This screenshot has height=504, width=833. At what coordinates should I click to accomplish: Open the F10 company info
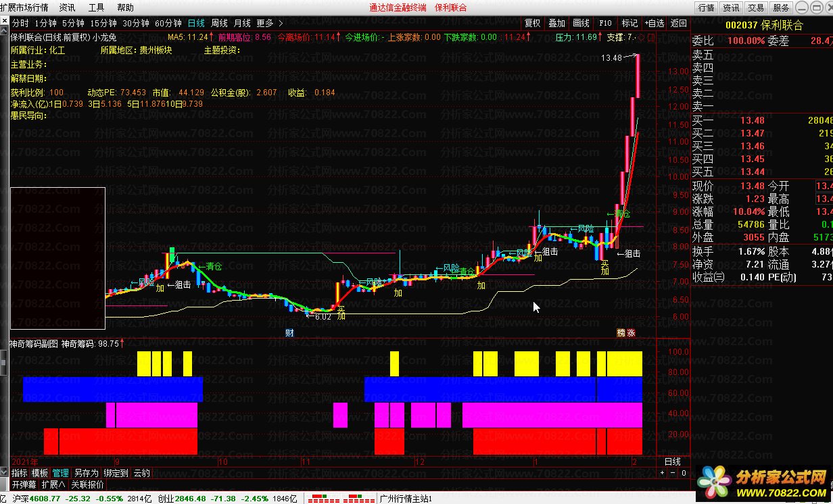pyautogui.click(x=605, y=23)
